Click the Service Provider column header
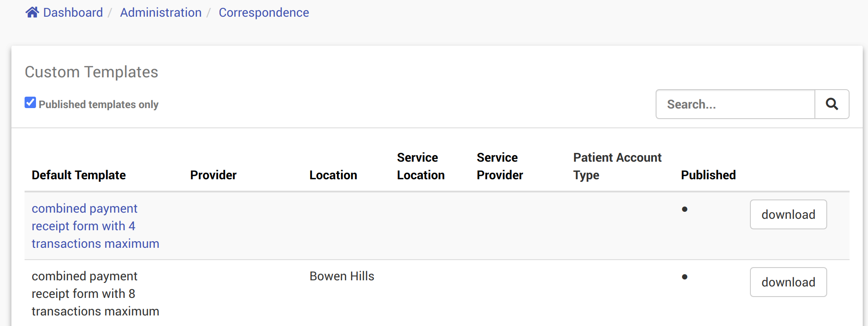868x326 pixels. tap(500, 166)
